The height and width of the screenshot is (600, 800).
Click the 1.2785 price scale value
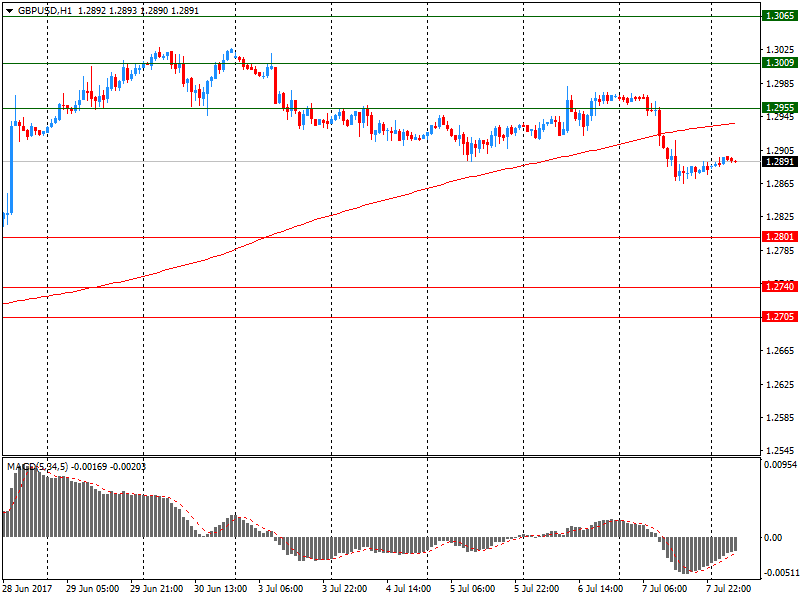(780, 250)
